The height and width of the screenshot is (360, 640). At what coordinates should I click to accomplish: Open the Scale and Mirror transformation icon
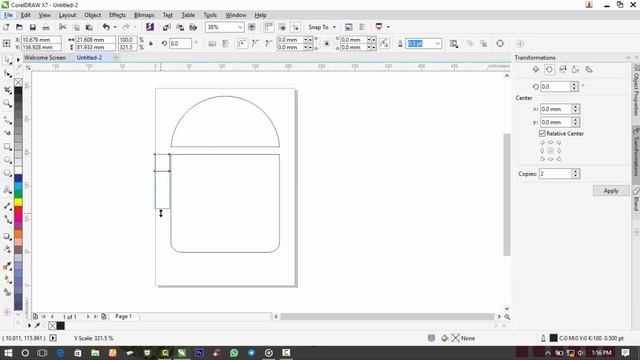(x=562, y=69)
